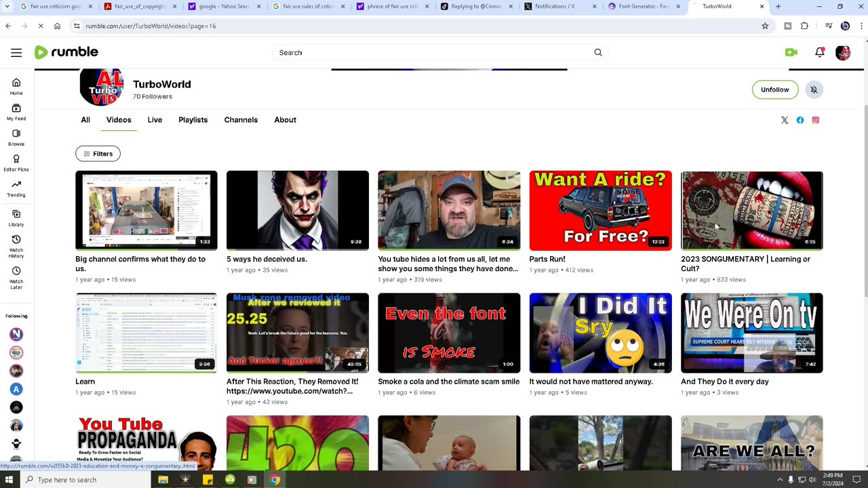The width and height of the screenshot is (868, 488).
Task: Open 'It would not have mattered anyway' title
Action: click(x=591, y=382)
